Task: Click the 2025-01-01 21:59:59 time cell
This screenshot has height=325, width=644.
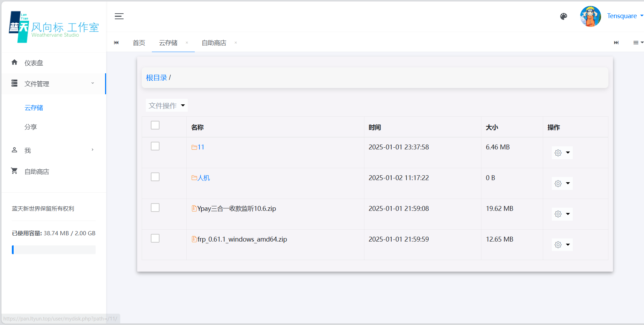Action: point(399,239)
